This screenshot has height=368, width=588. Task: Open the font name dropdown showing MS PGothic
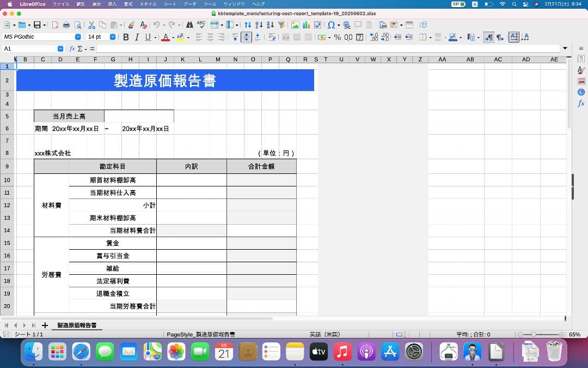[78, 37]
